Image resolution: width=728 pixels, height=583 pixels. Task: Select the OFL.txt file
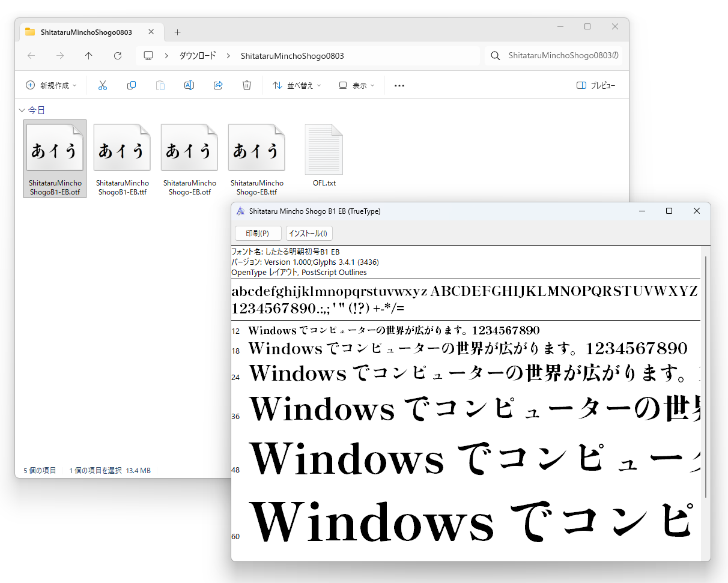click(x=324, y=155)
